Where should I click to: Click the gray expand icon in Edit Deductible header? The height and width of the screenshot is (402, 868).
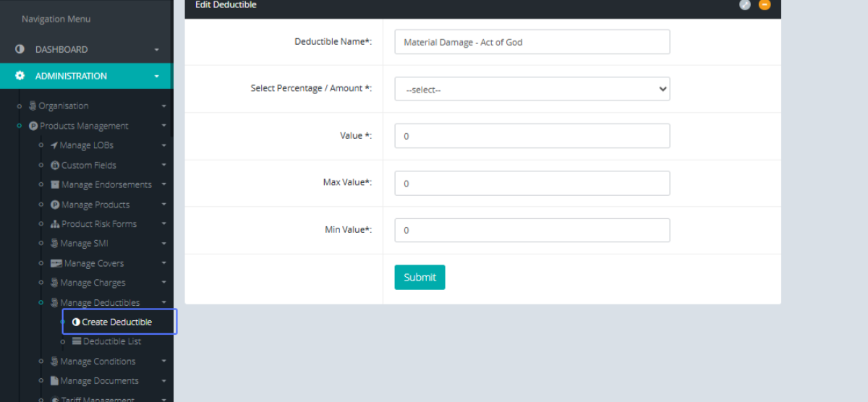click(x=745, y=5)
